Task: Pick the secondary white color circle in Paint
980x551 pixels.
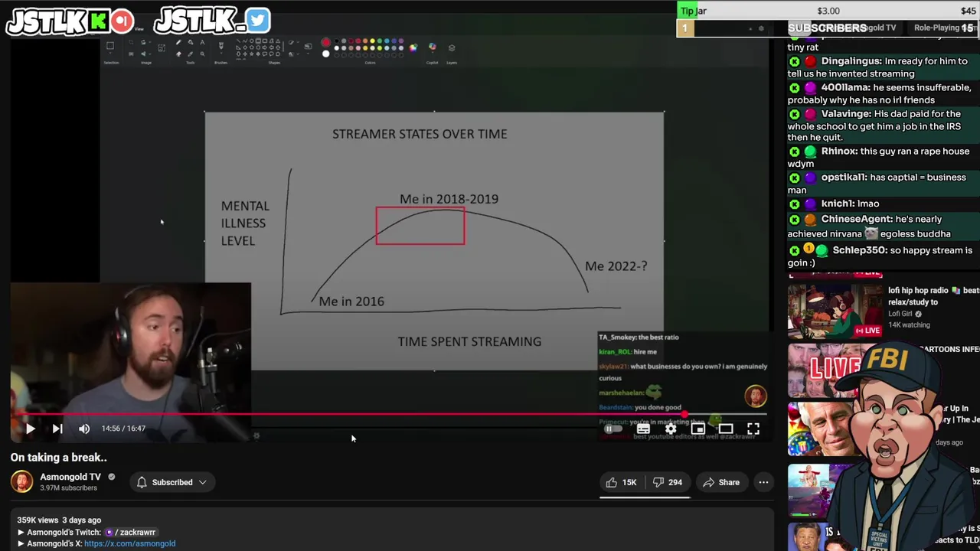Action: (326, 54)
